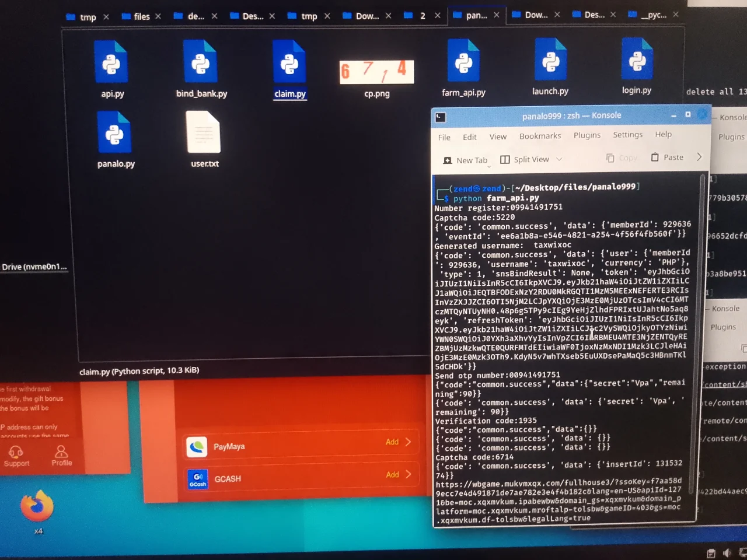The image size is (747, 560).
Task: Switch to the pan... folder tab
Action: coord(470,15)
